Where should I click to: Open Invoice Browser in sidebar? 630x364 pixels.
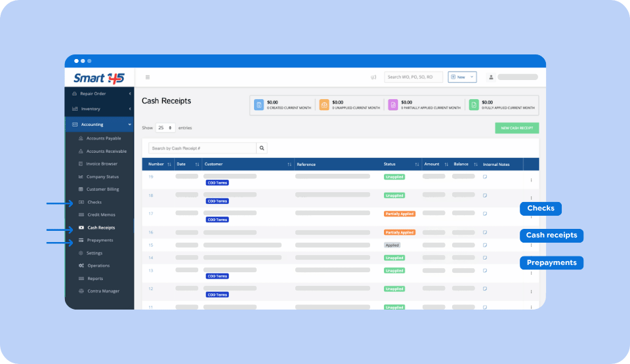[101, 164]
